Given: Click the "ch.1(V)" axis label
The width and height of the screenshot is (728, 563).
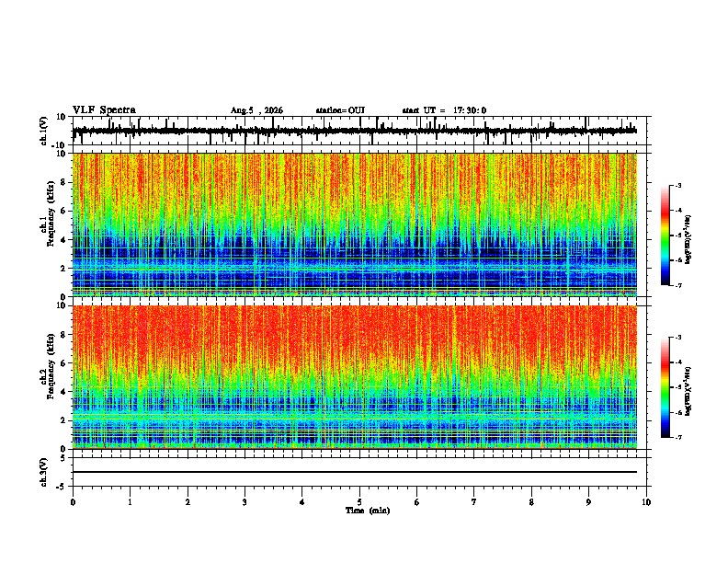Looking at the screenshot, I should [44, 131].
